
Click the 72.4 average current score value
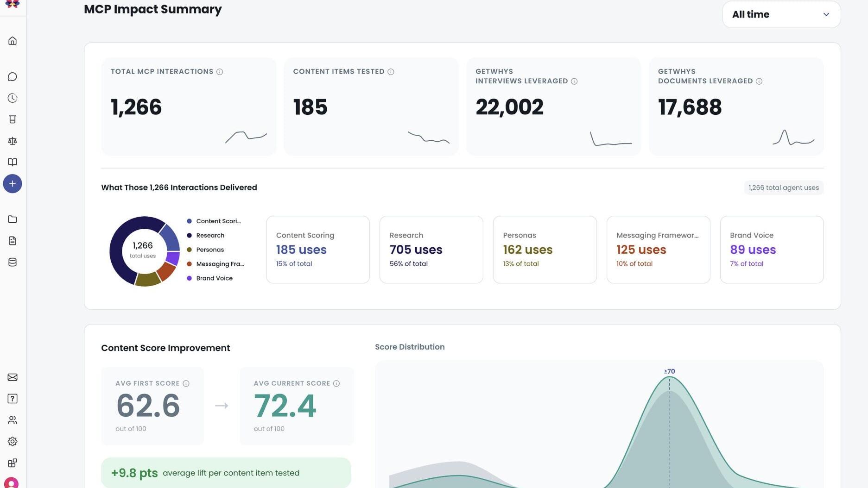point(285,406)
